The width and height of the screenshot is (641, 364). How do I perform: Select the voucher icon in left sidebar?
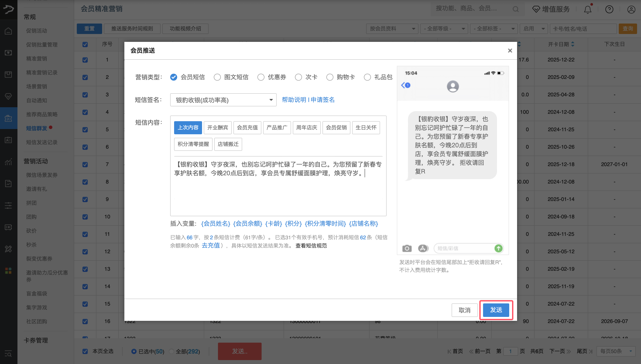[x=8, y=53]
